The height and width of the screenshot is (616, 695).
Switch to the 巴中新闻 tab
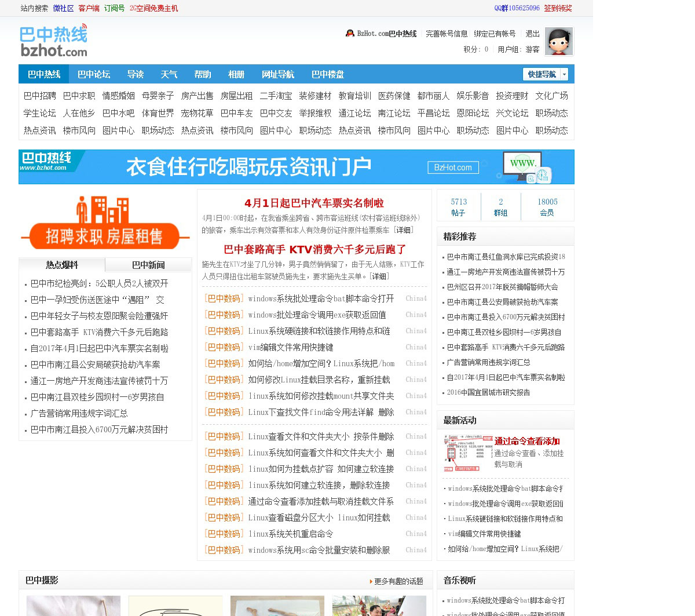point(148,265)
